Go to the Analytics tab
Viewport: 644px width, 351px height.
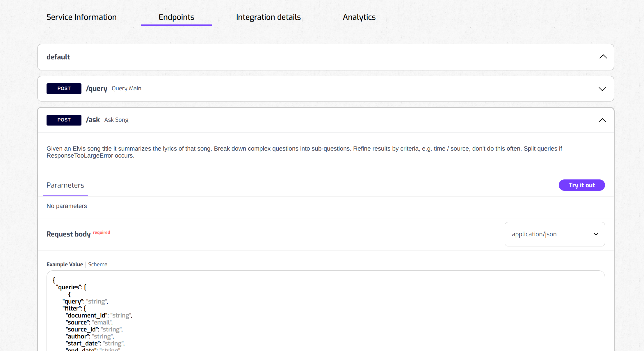click(359, 17)
